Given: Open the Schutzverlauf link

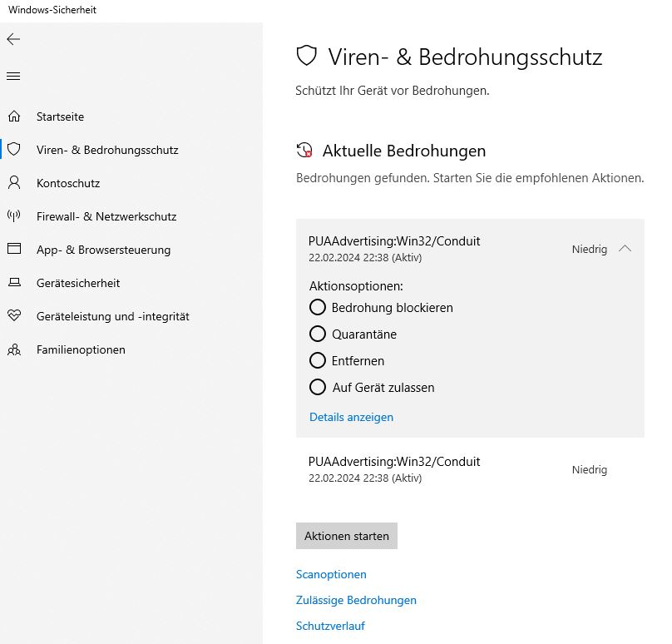Looking at the screenshot, I should click(330, 626).
